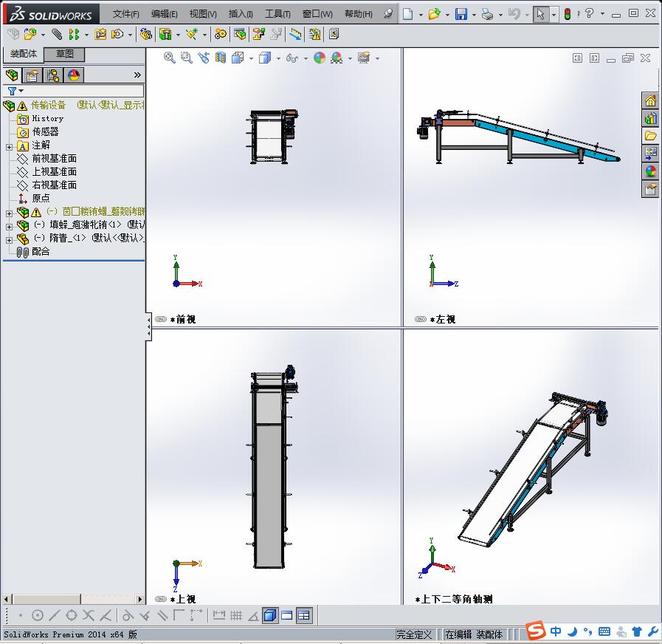The image size is (662, 644).
Task: Click the Sogou input method S icon
Action: 536,631
